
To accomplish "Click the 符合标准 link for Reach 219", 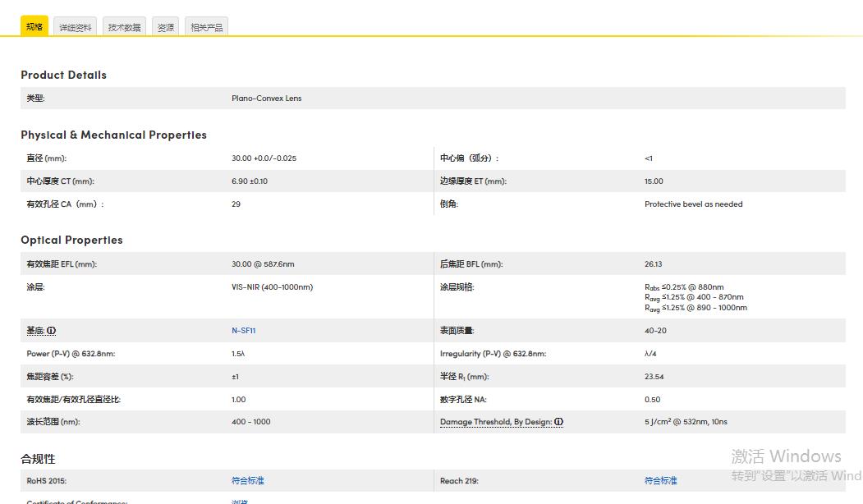I will point(660,481).
